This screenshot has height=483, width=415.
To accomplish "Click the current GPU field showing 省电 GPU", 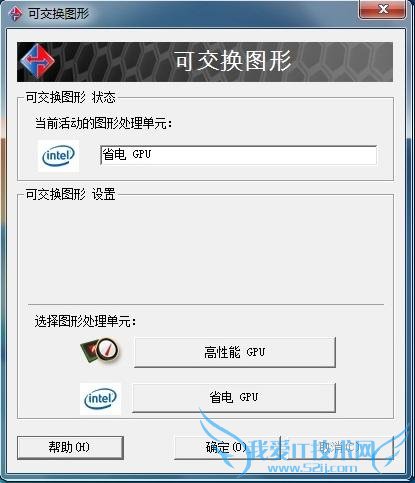I will 238,155.
